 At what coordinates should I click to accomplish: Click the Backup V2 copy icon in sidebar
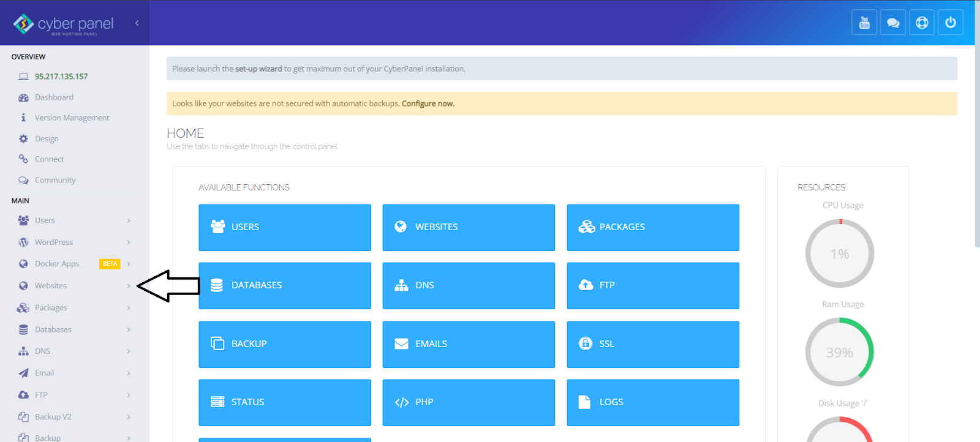(23, 417)
